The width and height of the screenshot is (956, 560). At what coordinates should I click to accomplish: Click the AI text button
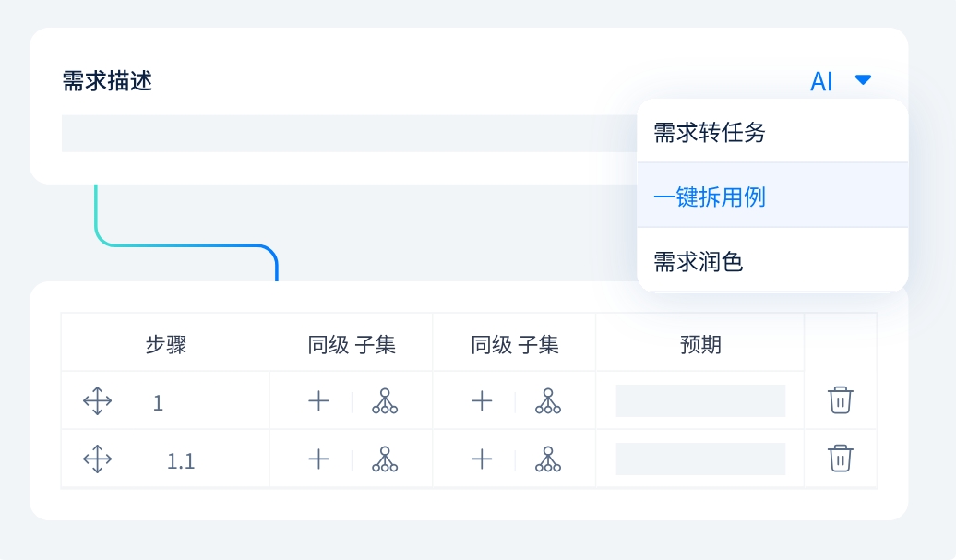[821, 81]
